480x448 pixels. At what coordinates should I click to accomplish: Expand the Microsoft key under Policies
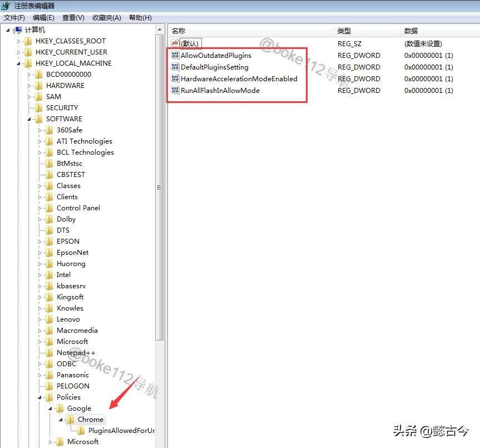point(51,442)
